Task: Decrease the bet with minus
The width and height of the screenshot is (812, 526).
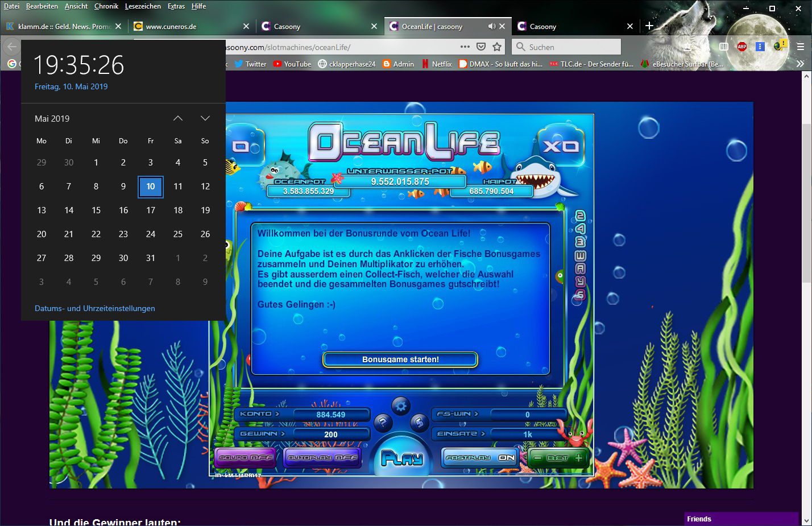Action: coord(538,458)
